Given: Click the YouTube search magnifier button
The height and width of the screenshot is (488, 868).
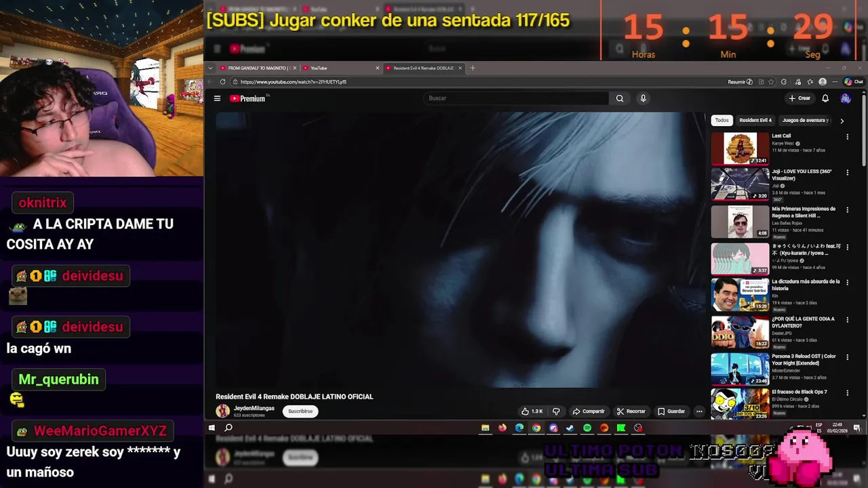Looking at the screenshot, I should [x=619, y=98].
